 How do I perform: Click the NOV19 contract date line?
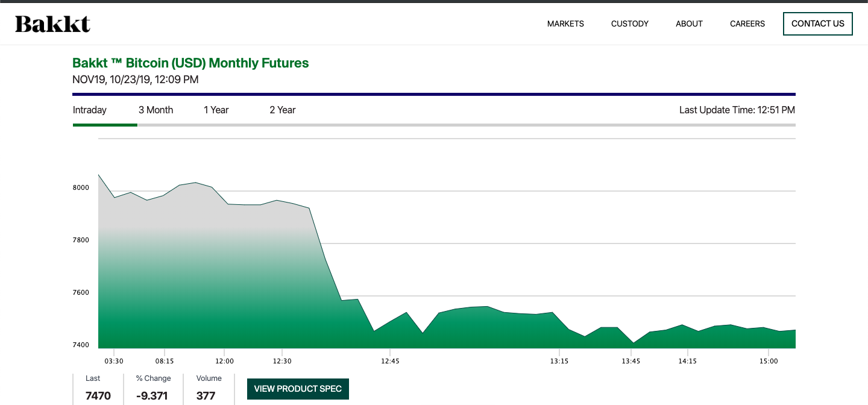tap(136, 79)
